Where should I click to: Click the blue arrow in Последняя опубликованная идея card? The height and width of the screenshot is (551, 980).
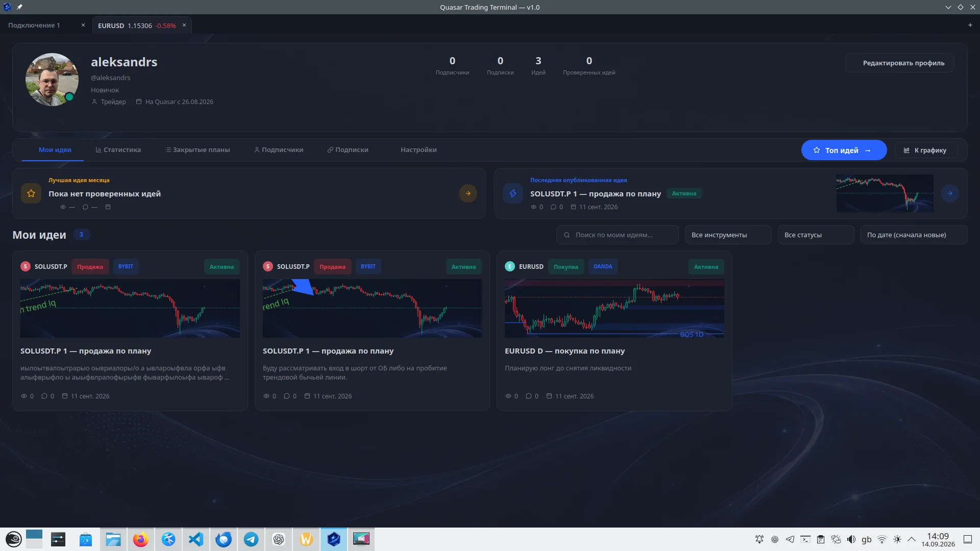[950, 194]
